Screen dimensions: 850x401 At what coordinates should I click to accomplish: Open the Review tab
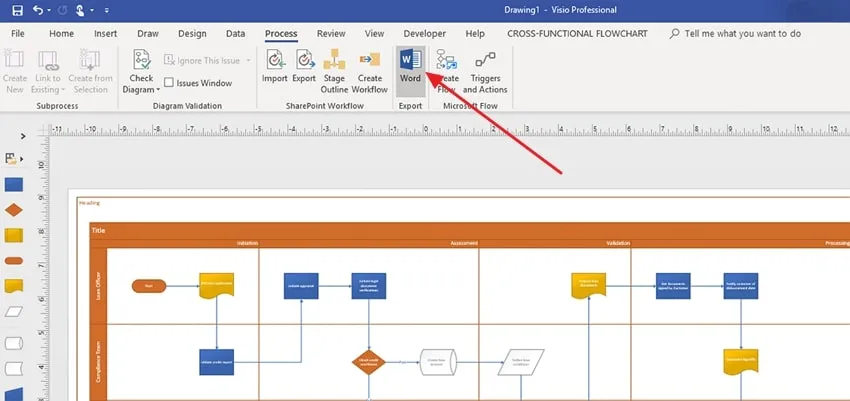pyautogui.click(x=331, y=34)
